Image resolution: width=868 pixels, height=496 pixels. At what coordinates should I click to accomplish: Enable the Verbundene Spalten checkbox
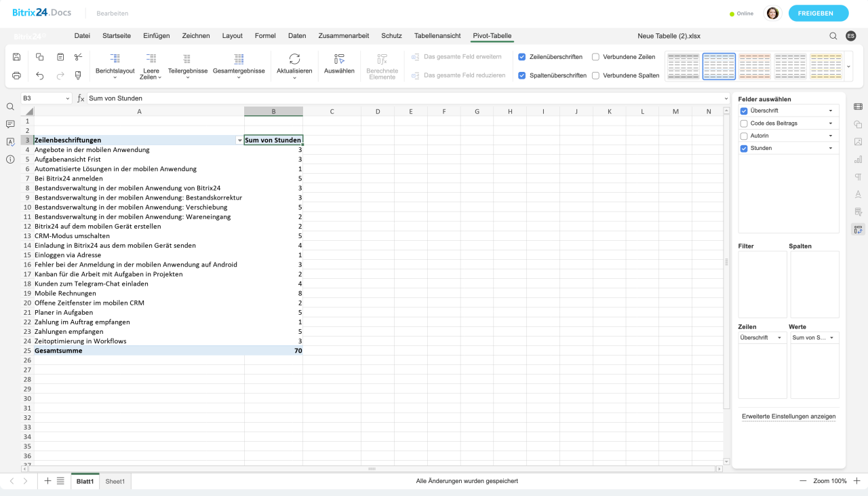click(595, 75)
